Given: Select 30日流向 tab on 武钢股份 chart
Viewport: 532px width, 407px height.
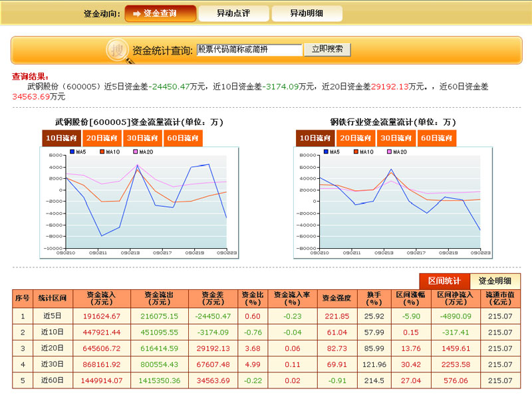Looking at the screenshot, I should coord(142,138).
